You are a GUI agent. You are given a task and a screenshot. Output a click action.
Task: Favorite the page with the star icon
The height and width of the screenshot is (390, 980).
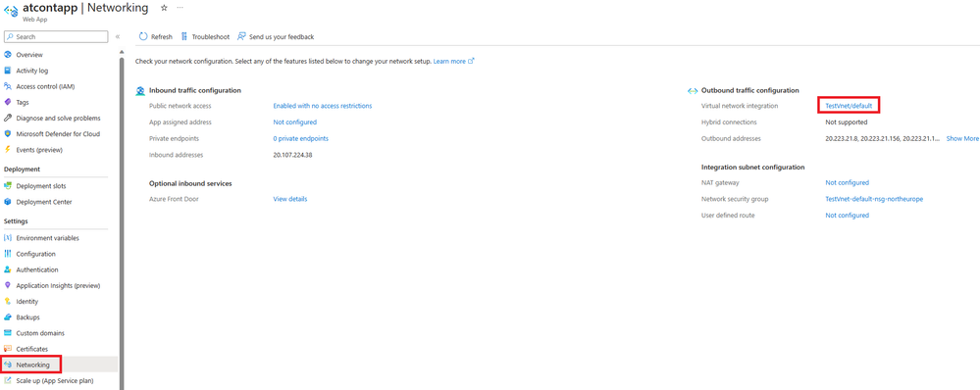pyautogui.click(x=164, y=8)
